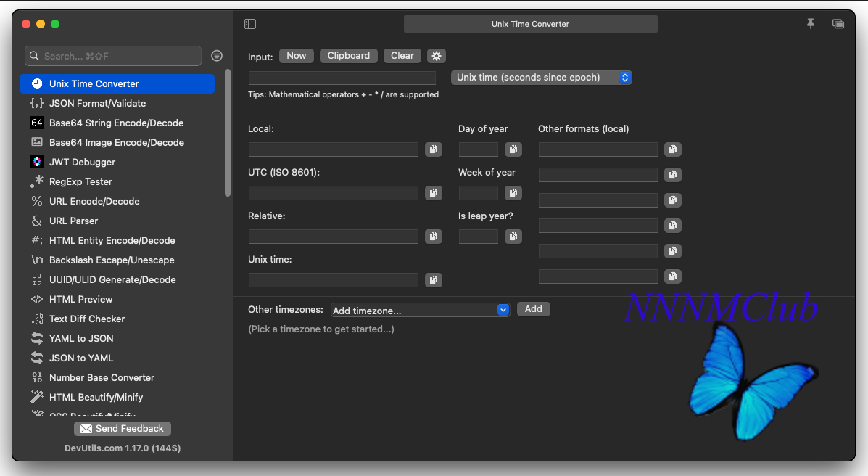Copy the Local time value
868x476 pixels.
point(434,149)
